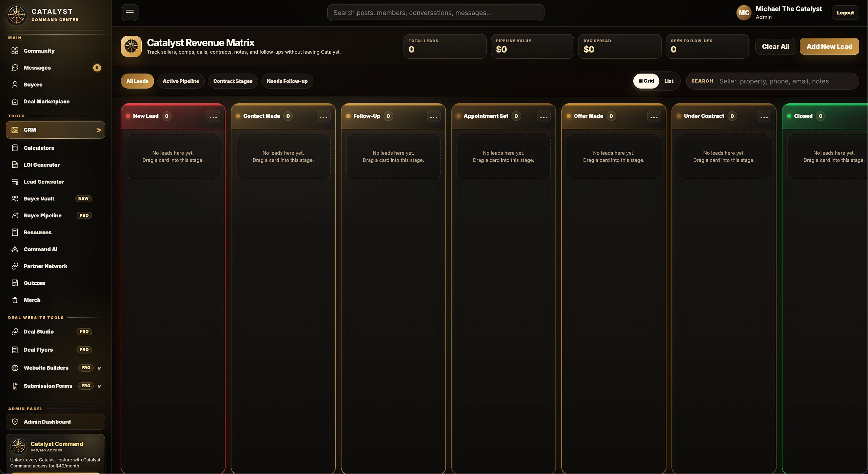This screenshot has height=474, width=868.
Task: Click the New Lead column count badge
Action: click(x=166, y=116)
